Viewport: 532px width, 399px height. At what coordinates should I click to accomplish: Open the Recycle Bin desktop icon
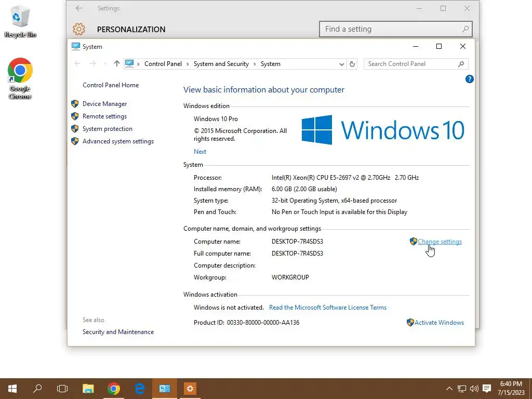tap(20, 21)
